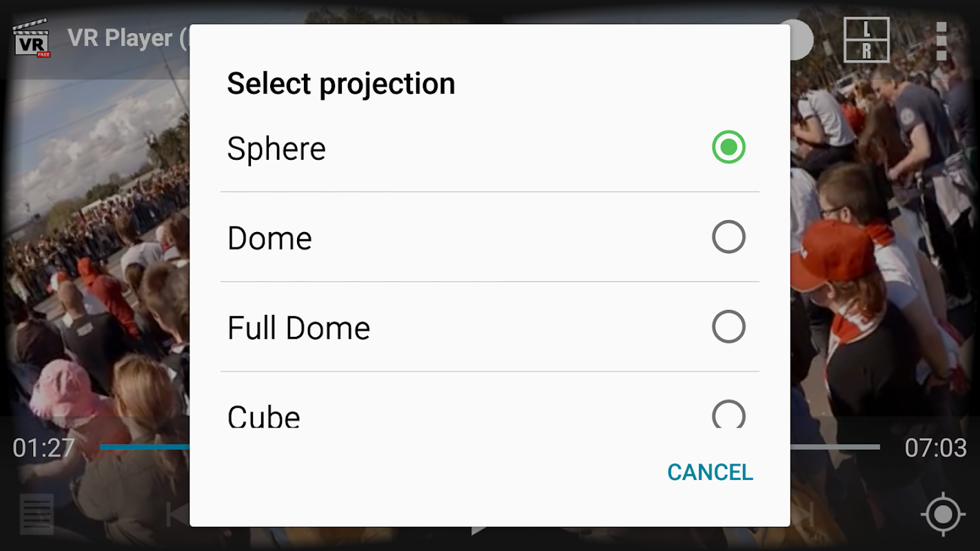Tap the 07:03 total duration label
This screenshot has width=980, height=551.
(935, 448)
